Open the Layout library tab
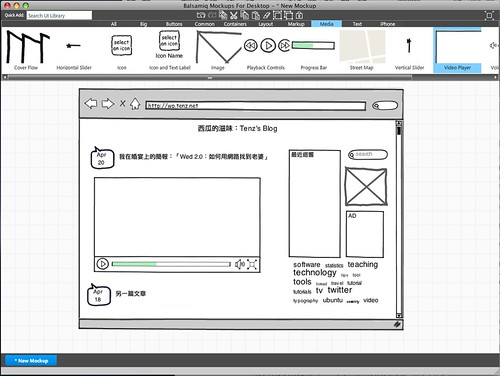This screenshot has height=376, width=500. pyautogui.click(x=266, y=24)
